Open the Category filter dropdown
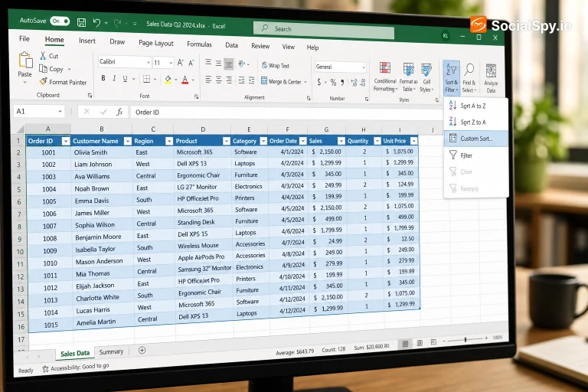This screenshot has width=588, height=392. (263, 141)
